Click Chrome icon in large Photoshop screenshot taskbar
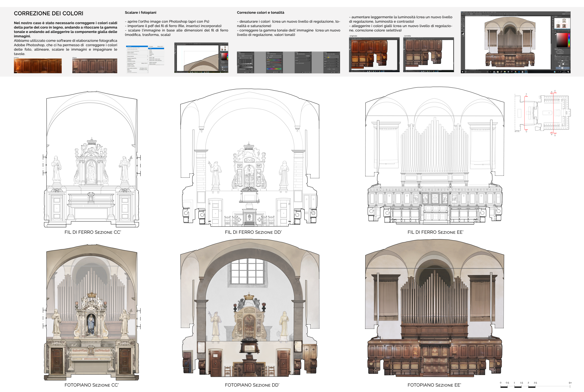584x392 pixels. (516, 72)
